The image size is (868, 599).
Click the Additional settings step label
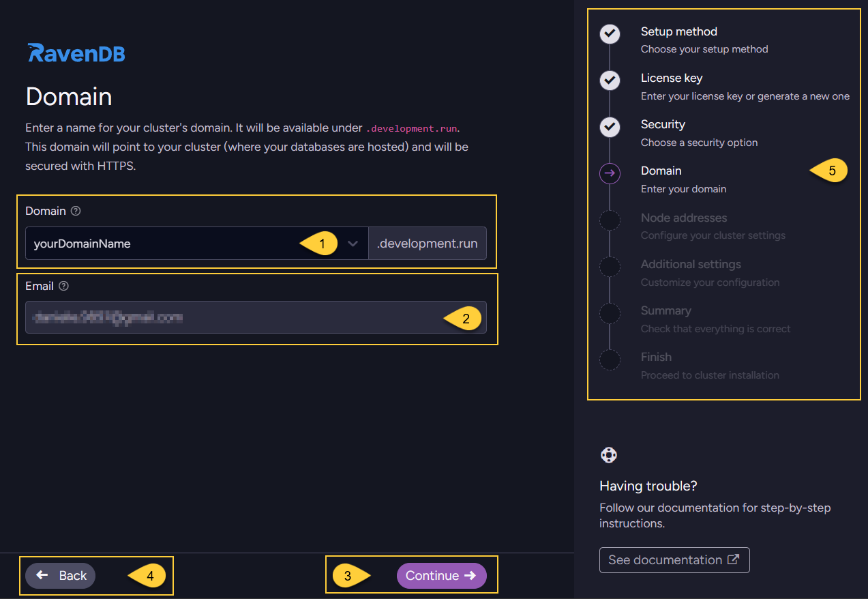click(690, 265)
